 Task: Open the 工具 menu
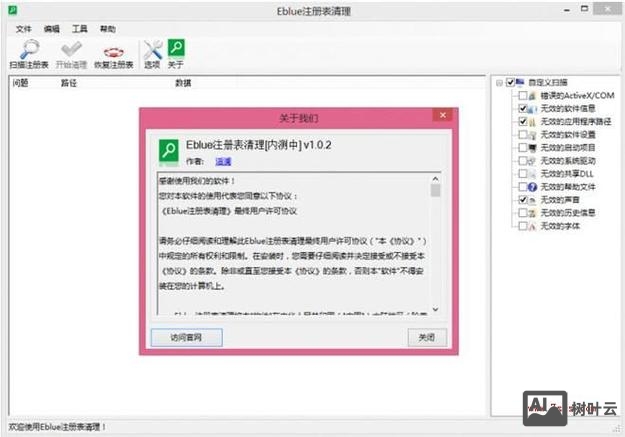pos(79,29)
